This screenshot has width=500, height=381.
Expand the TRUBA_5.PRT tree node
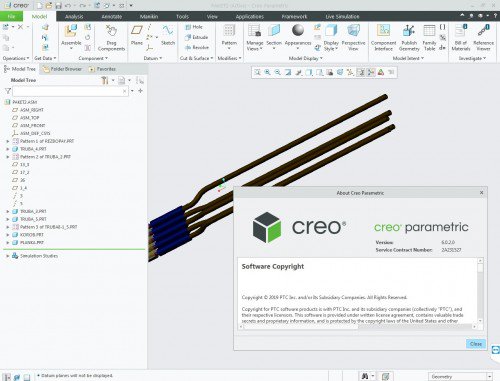coord(8,219)
